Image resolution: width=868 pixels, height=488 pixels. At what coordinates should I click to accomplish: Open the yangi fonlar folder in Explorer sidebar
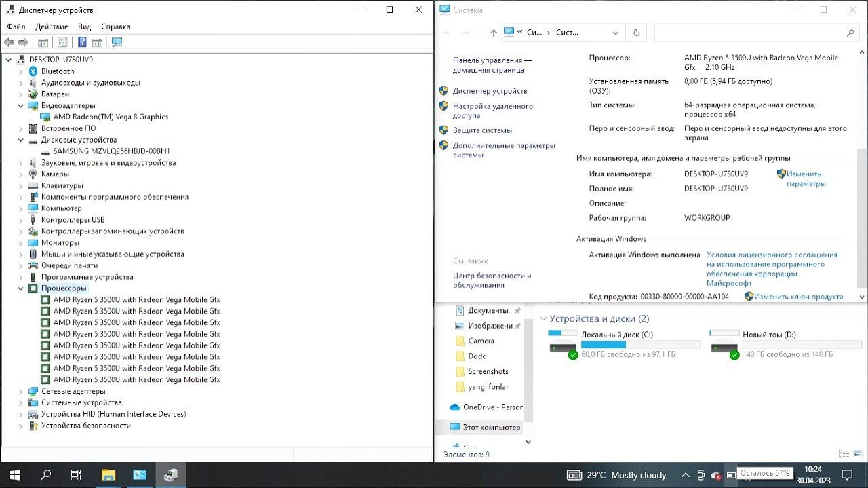488,387
